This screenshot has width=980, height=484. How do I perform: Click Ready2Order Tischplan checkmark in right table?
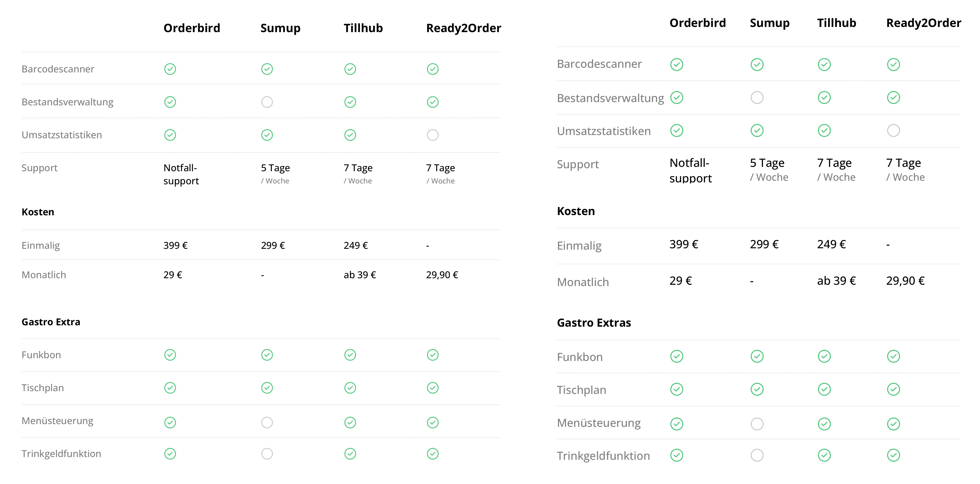point(893,389)
